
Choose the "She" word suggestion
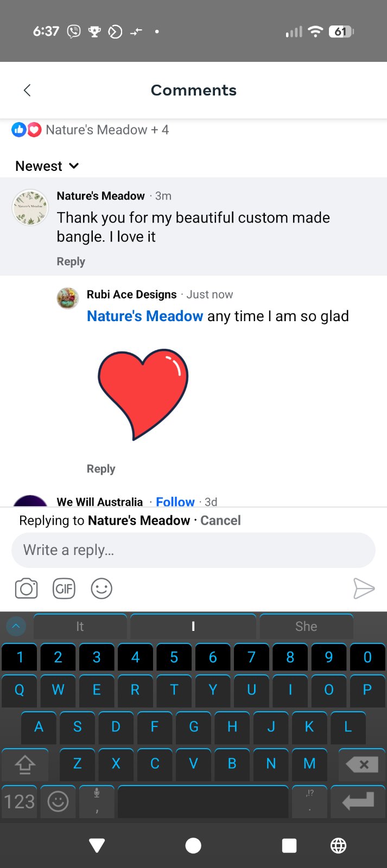(x=306, y=627)
